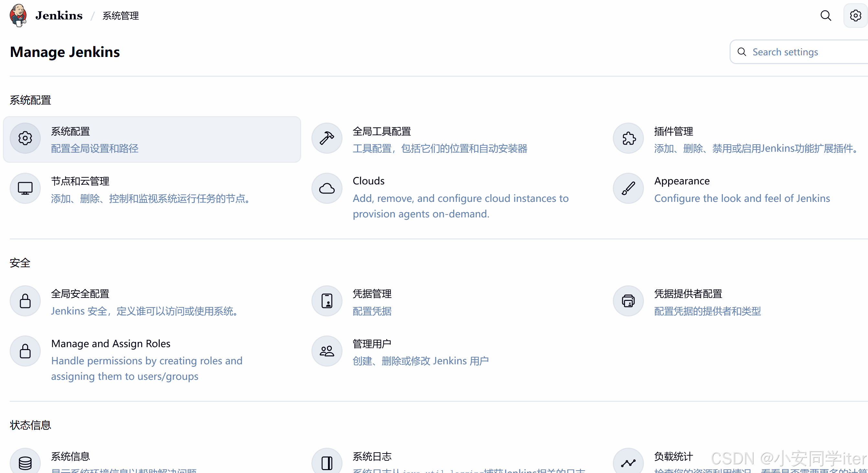Open the 系统配置 settings link
This screenshot has height=473, width=868.
pyautogui.click(x=71, y=131)
